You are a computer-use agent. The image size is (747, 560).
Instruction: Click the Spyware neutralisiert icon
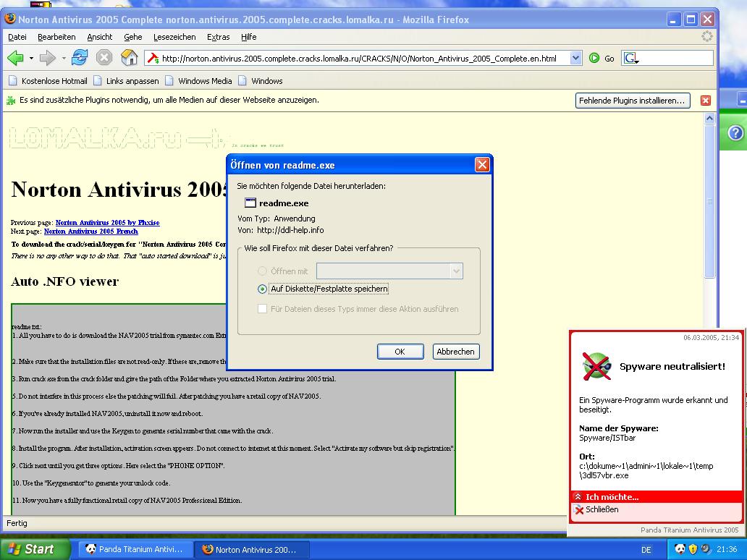click(596, 366)
